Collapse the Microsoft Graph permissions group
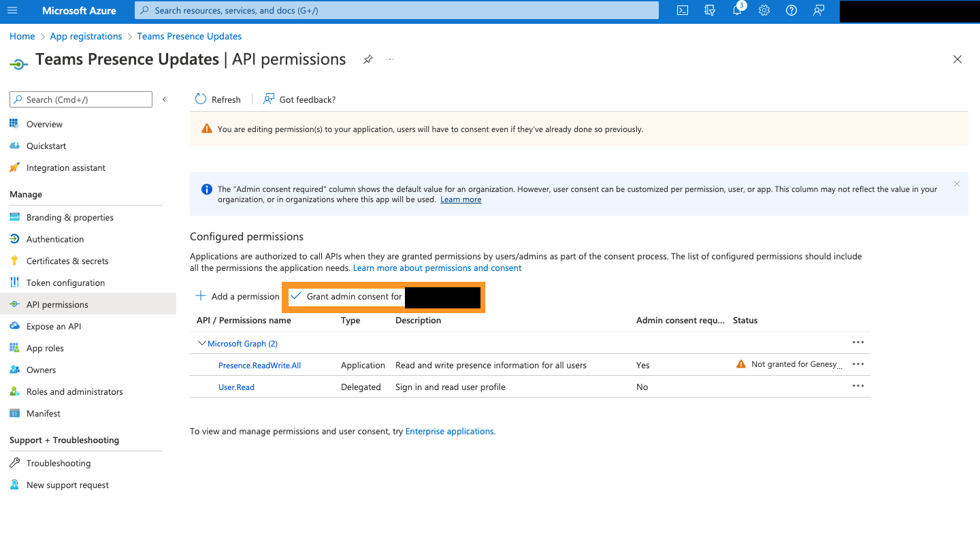Image resolution: width=980 pixels, height=548 pixels. point(201,343)
